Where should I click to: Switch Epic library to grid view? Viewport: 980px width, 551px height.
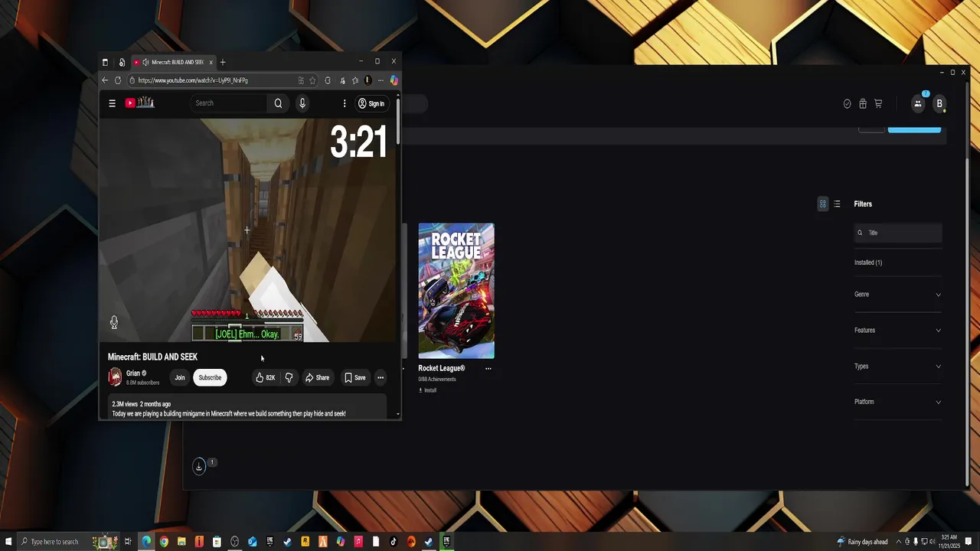pos(823,204)
